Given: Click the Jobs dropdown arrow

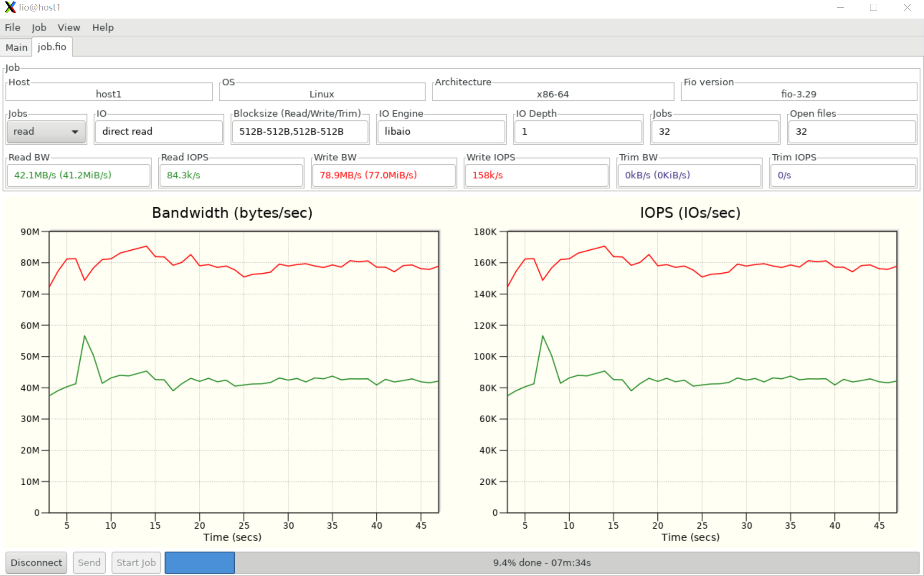Looking at the screenshot, I should coord(75,132).
